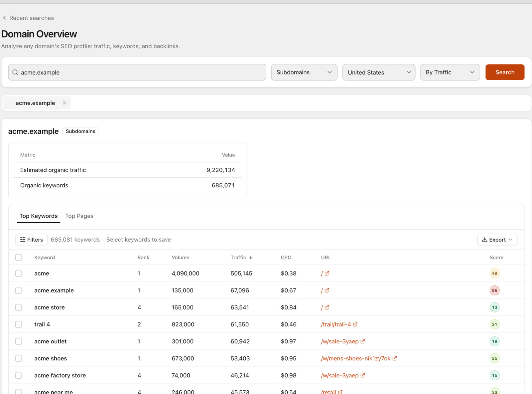Click the Score column header
This screenshot has height=394, width=532.
496,258
